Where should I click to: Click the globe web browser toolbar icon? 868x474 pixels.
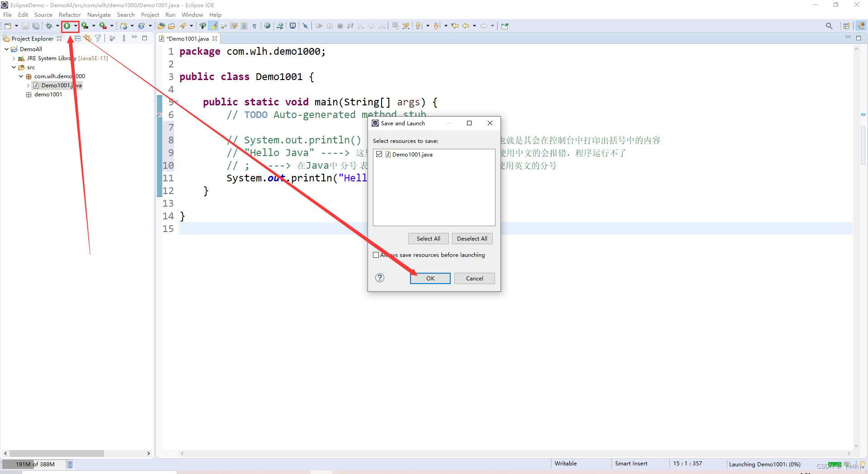tap(267, 26)
